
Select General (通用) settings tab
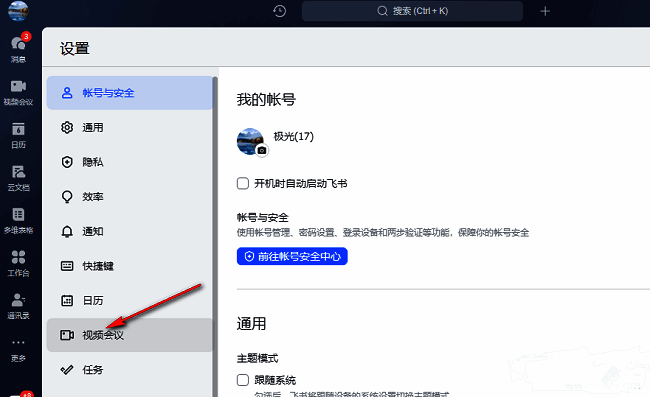(130, 128)
